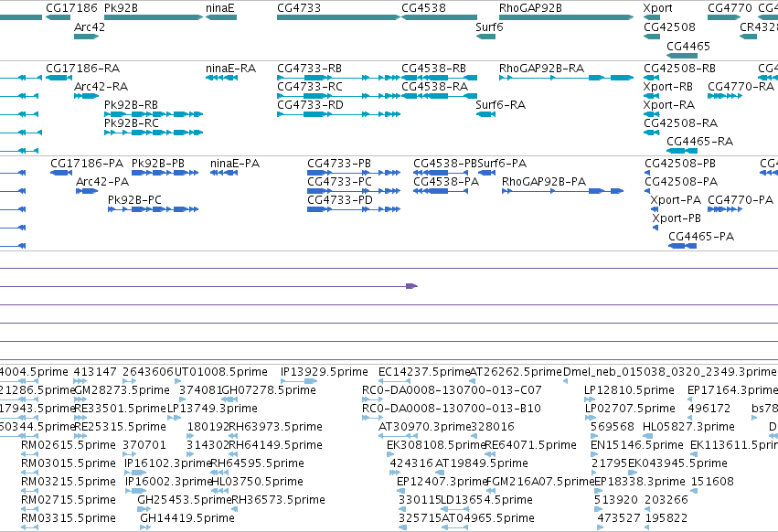Click the Pk92B-PC protein feature
This screenshot has width=778, height=532.
(x=153, y=209)
